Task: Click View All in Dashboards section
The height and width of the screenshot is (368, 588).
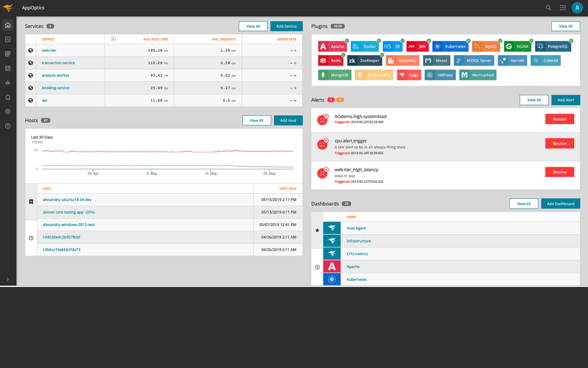Action: (524, 204)
